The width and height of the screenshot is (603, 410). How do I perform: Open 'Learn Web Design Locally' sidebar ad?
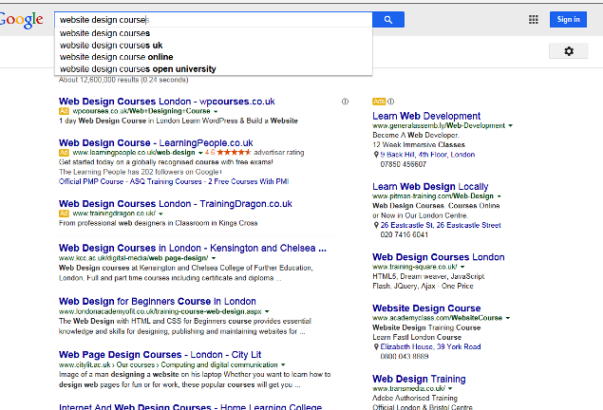[x=430, y=187]
